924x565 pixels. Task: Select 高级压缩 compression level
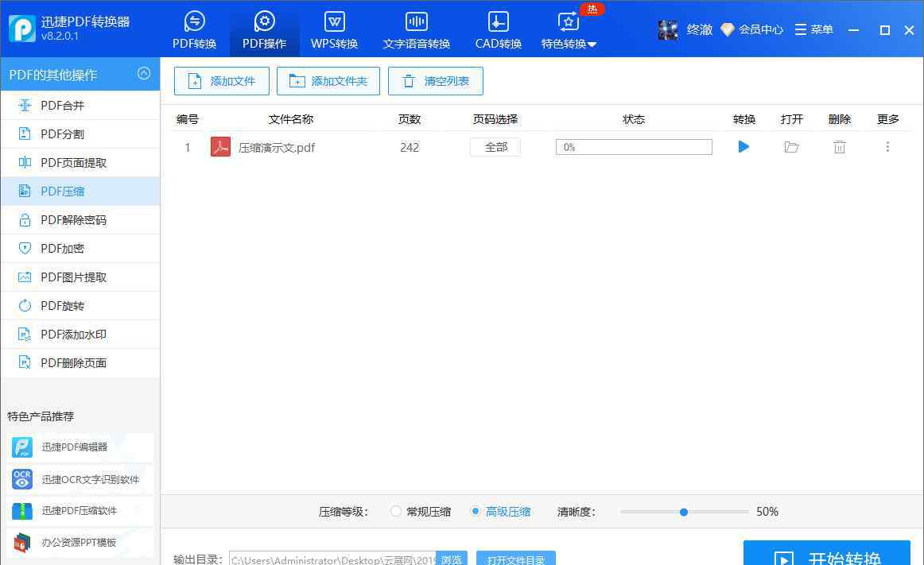(x=476, y=512)
